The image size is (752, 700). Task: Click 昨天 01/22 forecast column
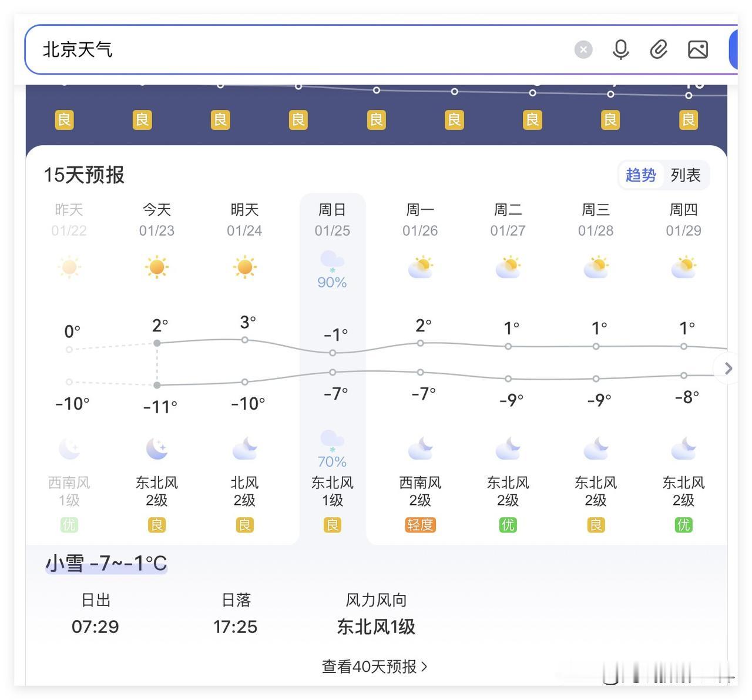pyautogui.click(x=69, y=219)
